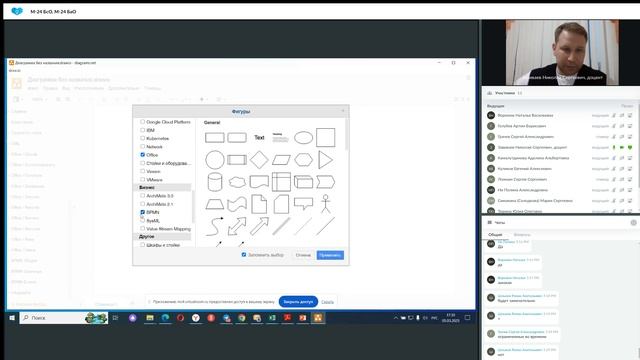Cancel the shapes dialog
Viewport: 640px width, 360px height.
pos(303,255)
